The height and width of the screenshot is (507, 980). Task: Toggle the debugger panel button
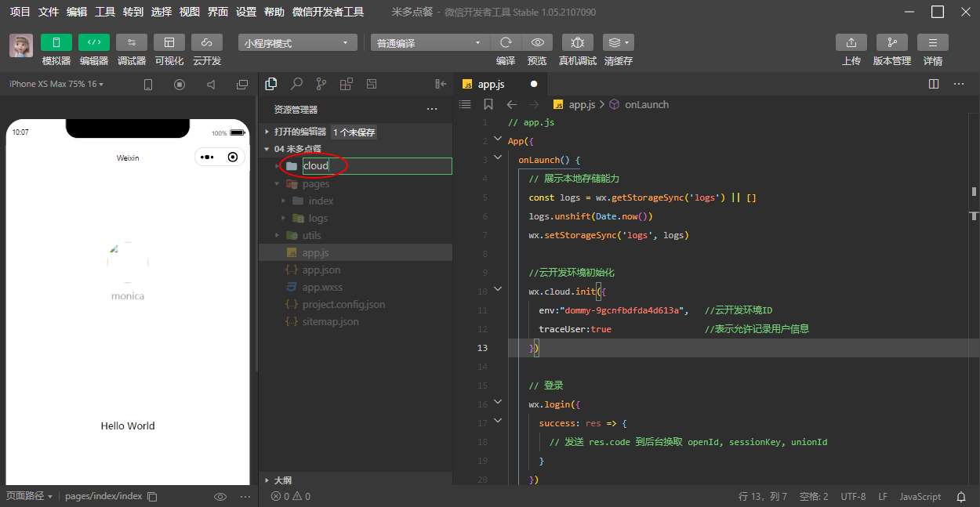(x=131, y=42)
